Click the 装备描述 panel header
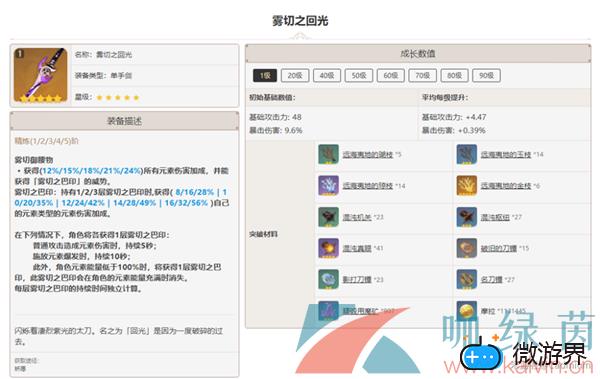The image size is (600, 379). [124, 121]
